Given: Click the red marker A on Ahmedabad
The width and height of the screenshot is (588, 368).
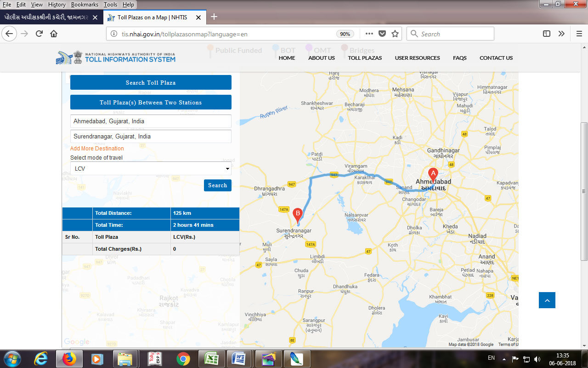Looking at the screenshot, I should (x=432, y=175).
